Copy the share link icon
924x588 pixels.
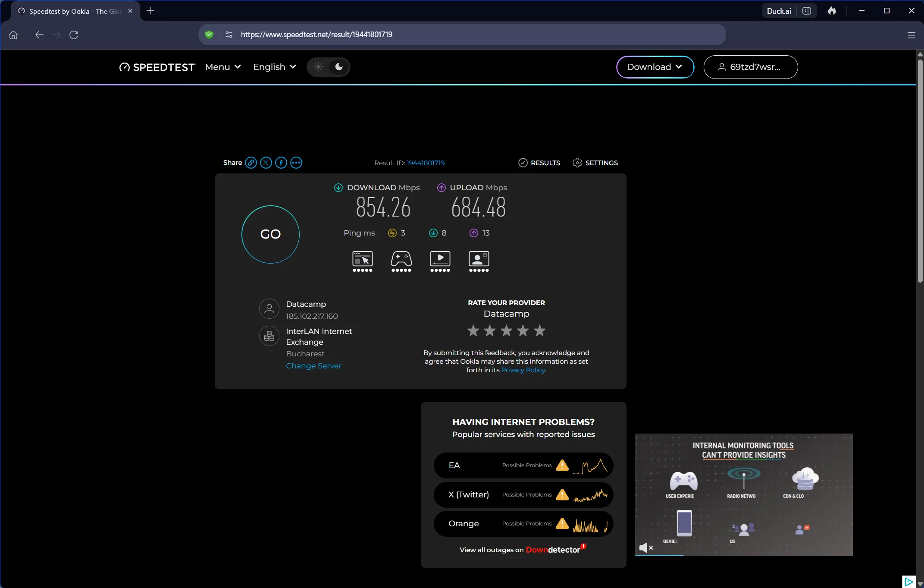coord(251,163)
